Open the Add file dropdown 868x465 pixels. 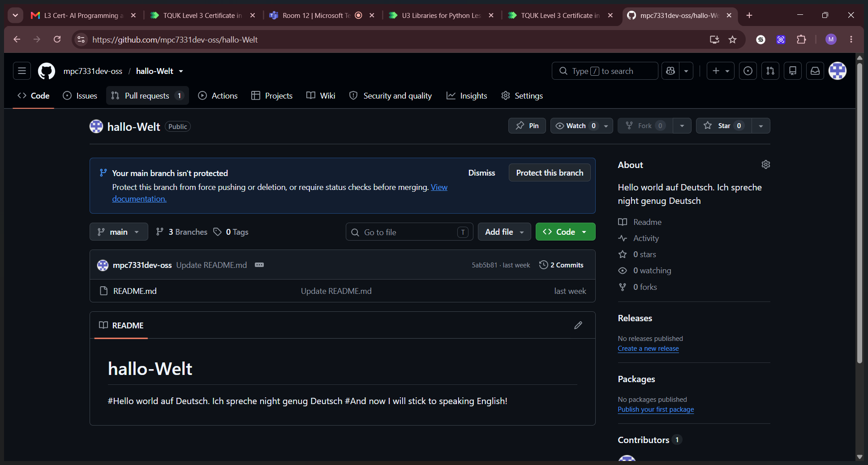coord(504,232)
